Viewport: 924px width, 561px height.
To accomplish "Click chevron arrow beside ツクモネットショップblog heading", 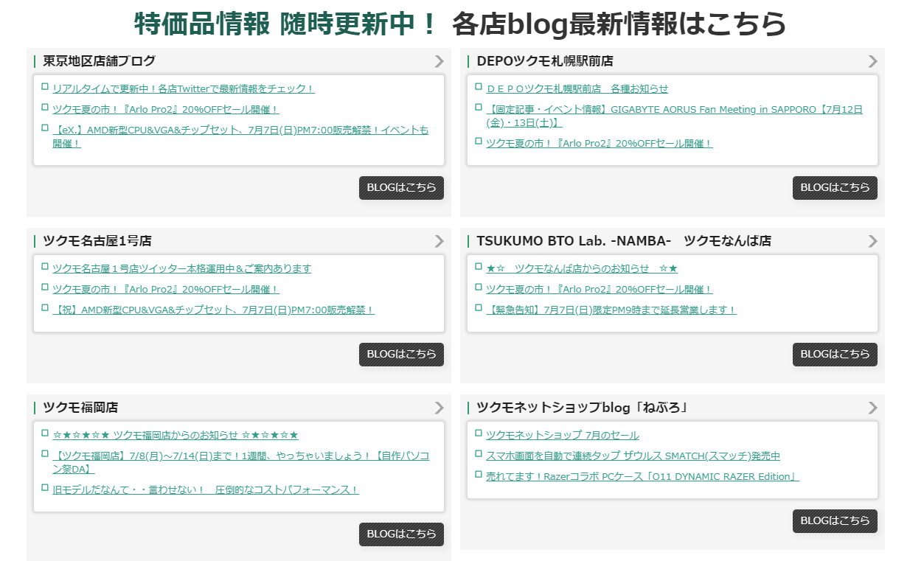I will [x=873, y=408].
